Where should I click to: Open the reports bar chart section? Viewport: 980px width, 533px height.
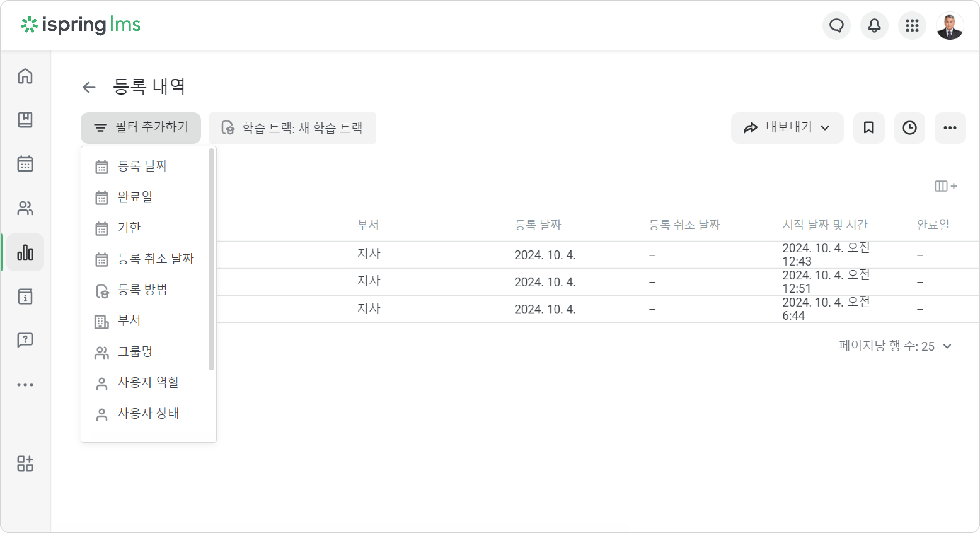click(25, 252)
